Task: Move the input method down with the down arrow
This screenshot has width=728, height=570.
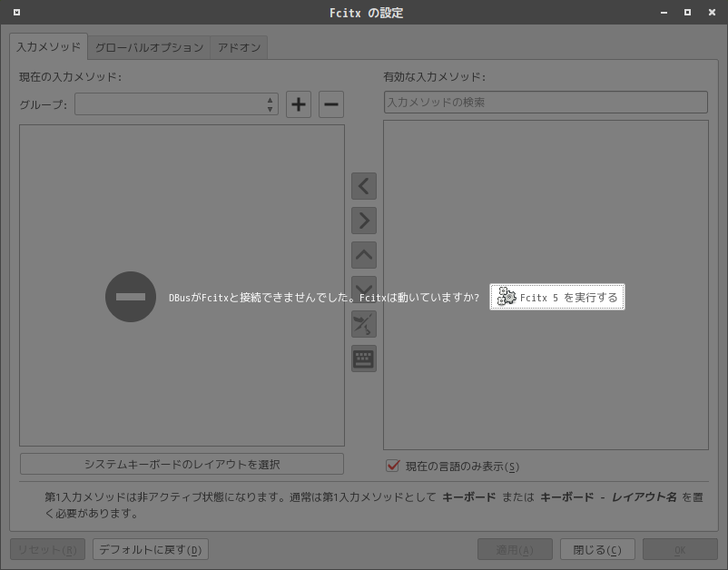Action: click(364, 288)
